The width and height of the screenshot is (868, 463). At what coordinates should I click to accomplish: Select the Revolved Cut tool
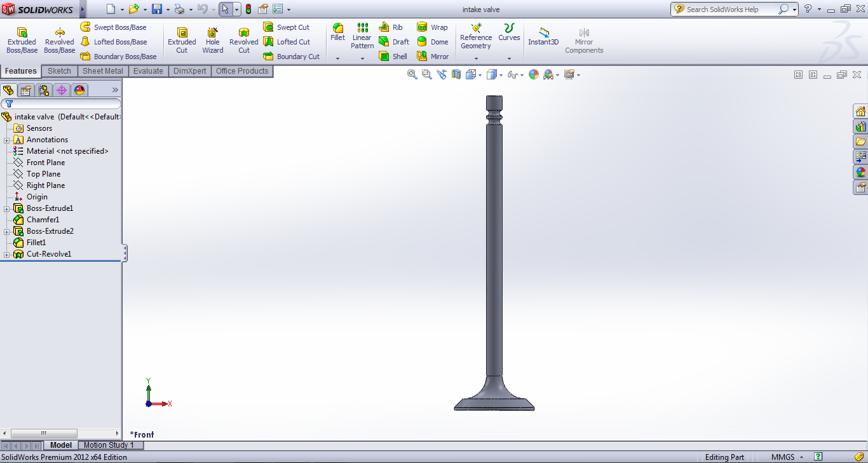pyautogui.click(x=244, y=41)
